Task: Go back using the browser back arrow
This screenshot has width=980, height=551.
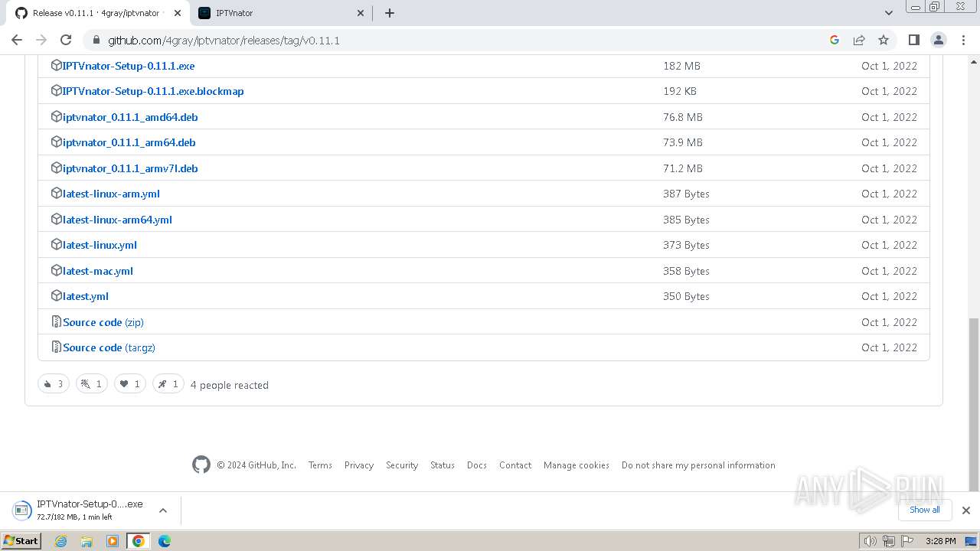Action: 17,40
